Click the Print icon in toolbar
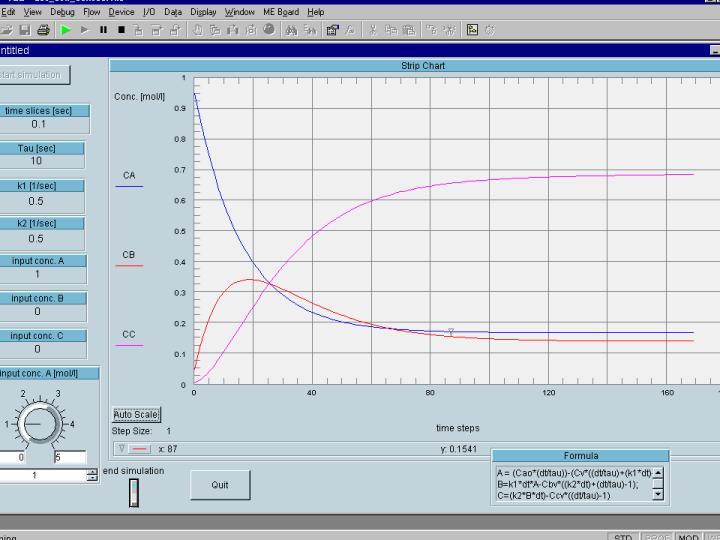This screenshot has width=720, height=540. (x=43, y=30)
